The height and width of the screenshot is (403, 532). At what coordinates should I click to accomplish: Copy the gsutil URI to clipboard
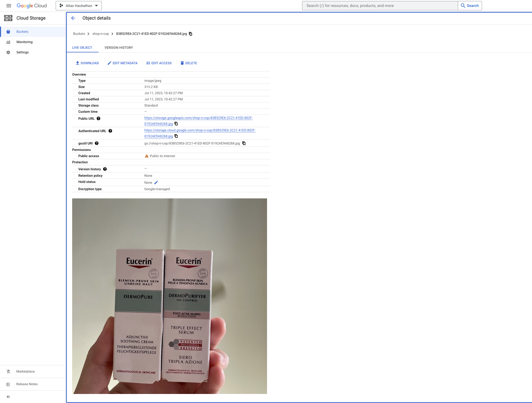pyautogui.click(x=244, y=143)
